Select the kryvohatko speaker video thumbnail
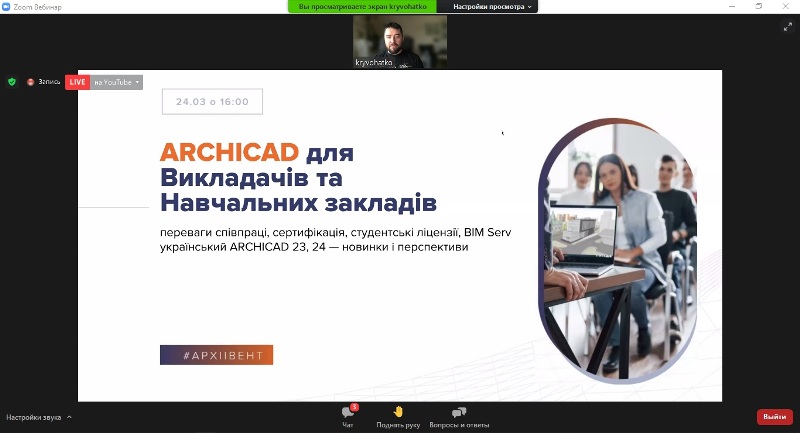 pyautogui.click(x=400, y=41)
